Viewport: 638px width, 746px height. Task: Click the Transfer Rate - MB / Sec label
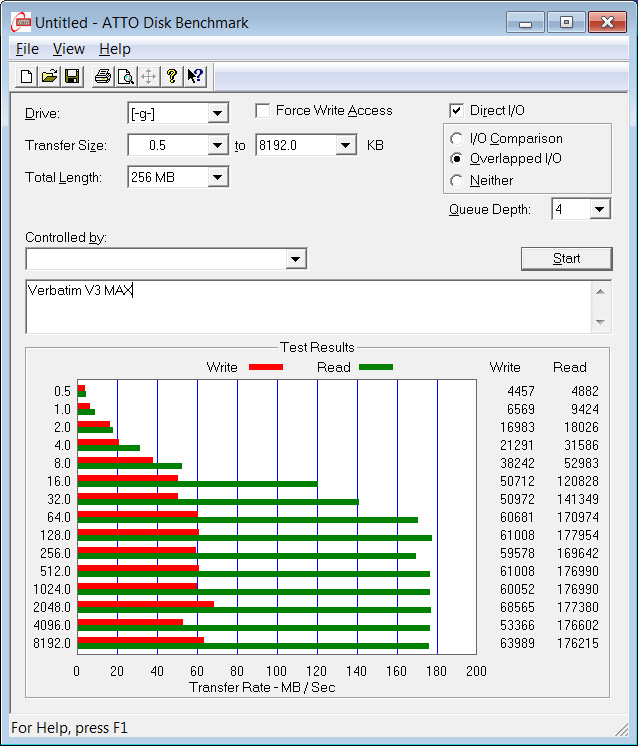pyautogui.click(x=262, y=687)
